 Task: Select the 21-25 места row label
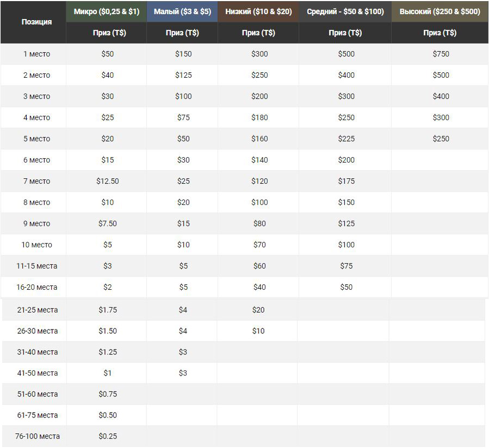click(37, 309)
